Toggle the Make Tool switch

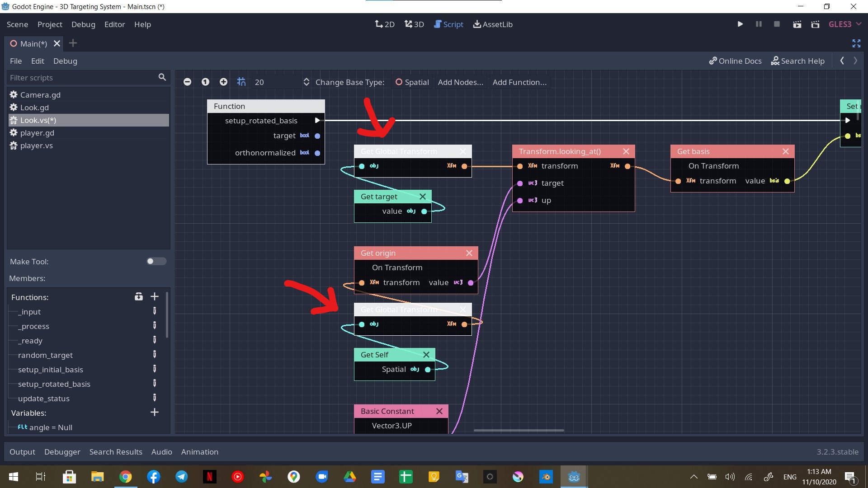point(156,261)
